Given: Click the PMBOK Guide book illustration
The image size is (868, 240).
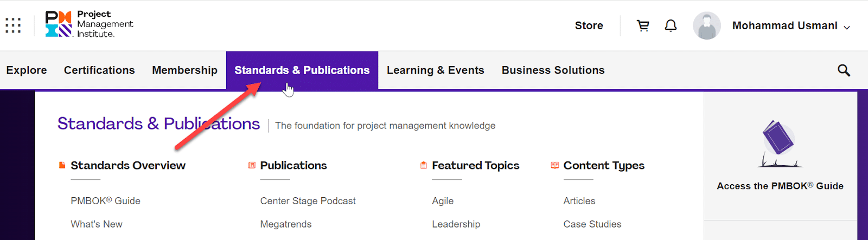Looking at the screenshot, I should coord(779,144).
